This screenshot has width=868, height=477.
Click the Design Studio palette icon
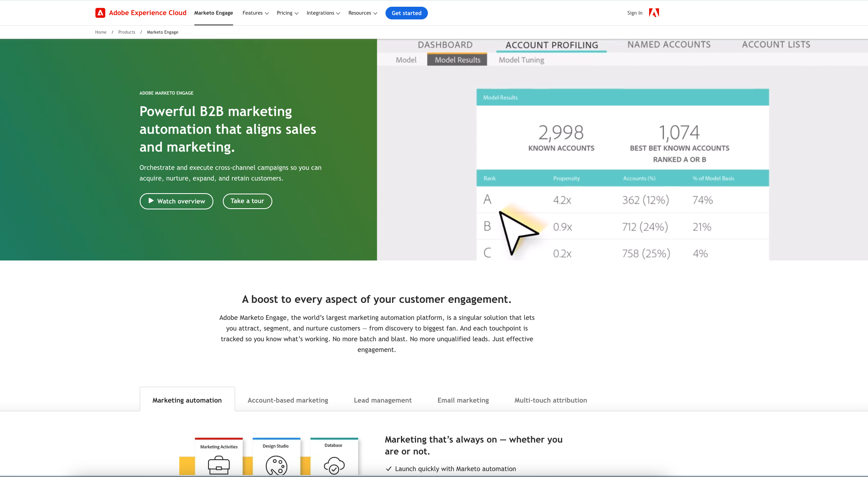(276, 465)
